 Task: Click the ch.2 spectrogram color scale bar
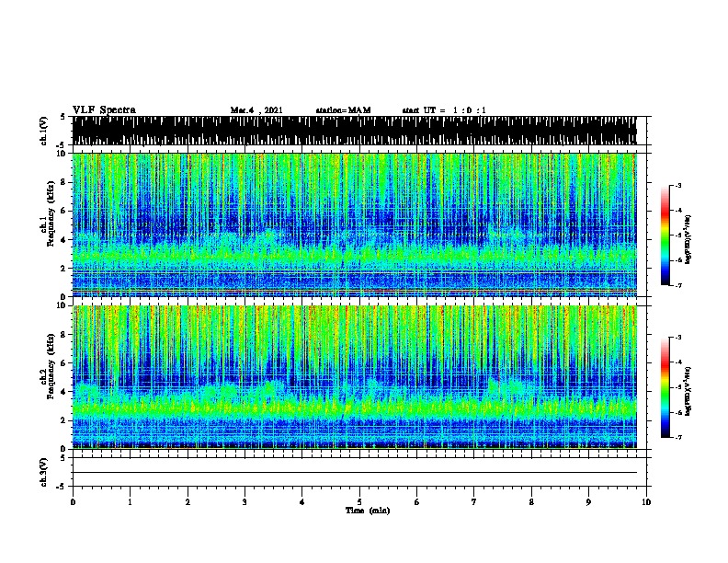click(665, 387)
